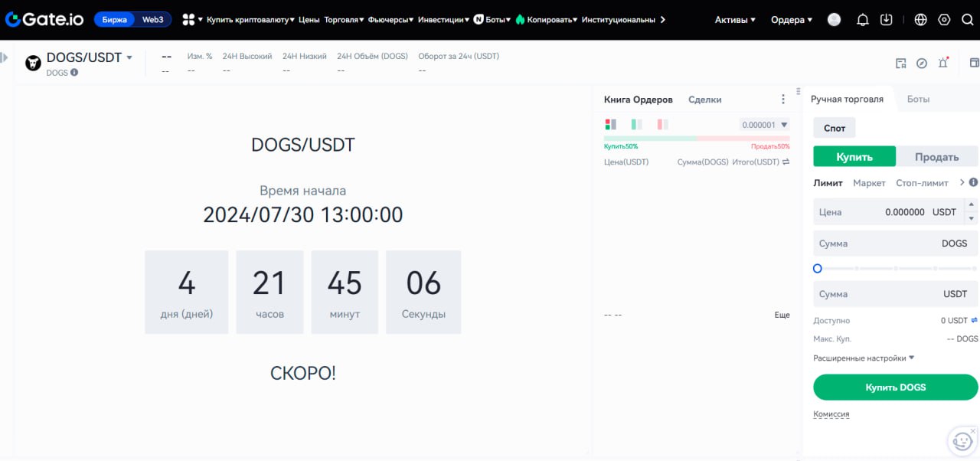Show sell orders only view
Screen dimensions: 980x461
coord(662,124)
